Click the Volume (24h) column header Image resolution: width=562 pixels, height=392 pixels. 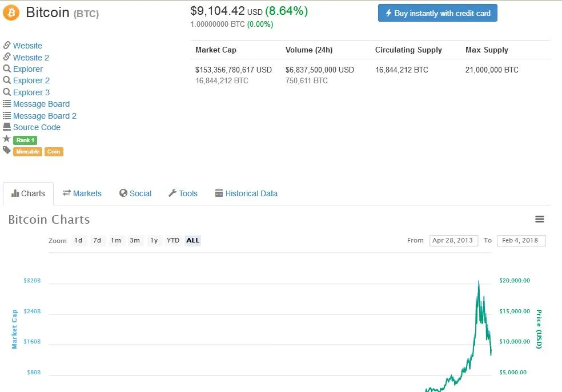[x=309, y=50]
